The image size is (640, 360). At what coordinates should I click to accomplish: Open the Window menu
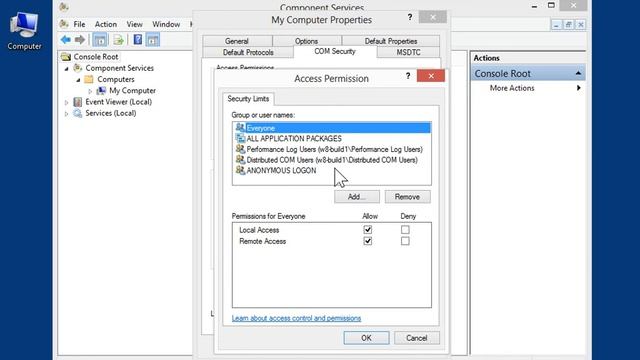166,24
